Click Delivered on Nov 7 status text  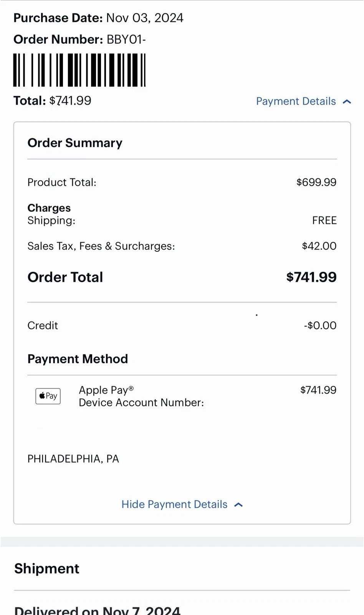coord(97,610)
